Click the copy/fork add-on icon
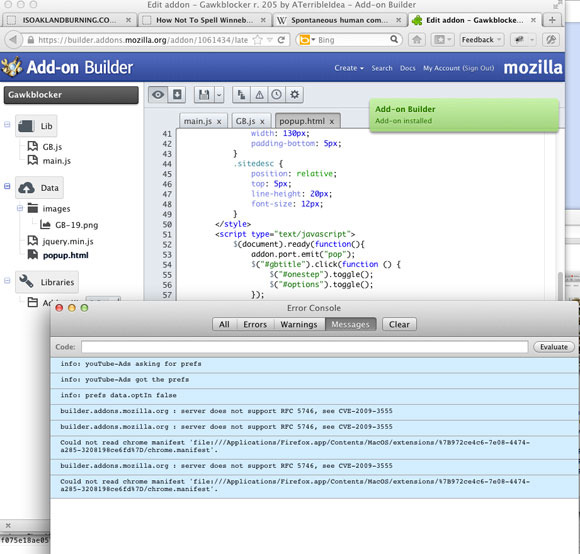580x554 pixels. [241, 95]
